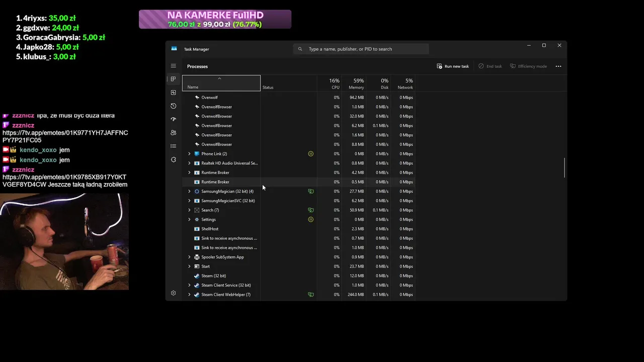Open the See more three-dots menu

pos(558,66)
